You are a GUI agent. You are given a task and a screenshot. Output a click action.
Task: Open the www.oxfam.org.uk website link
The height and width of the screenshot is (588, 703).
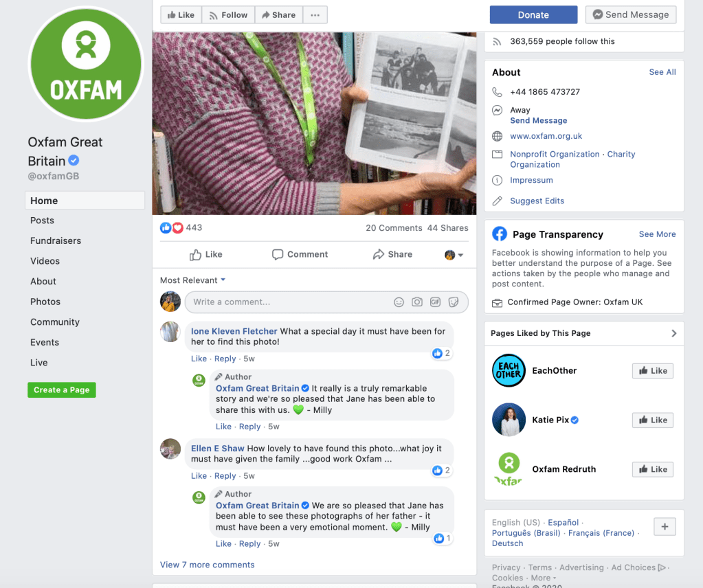point(546,136)
